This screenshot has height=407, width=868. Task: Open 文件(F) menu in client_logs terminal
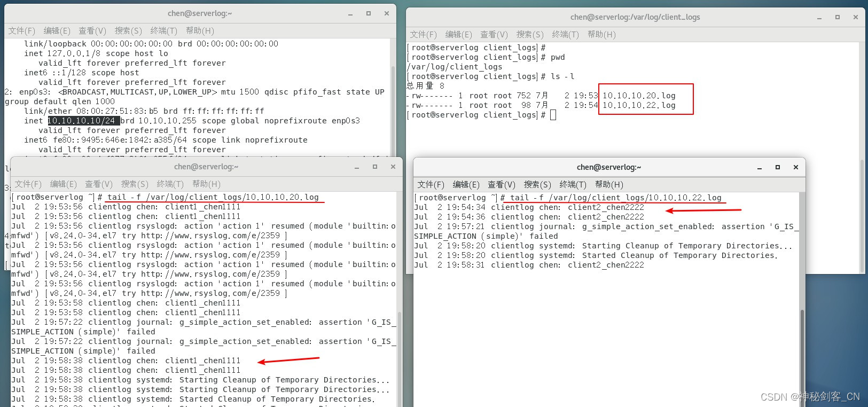[424, 34]
